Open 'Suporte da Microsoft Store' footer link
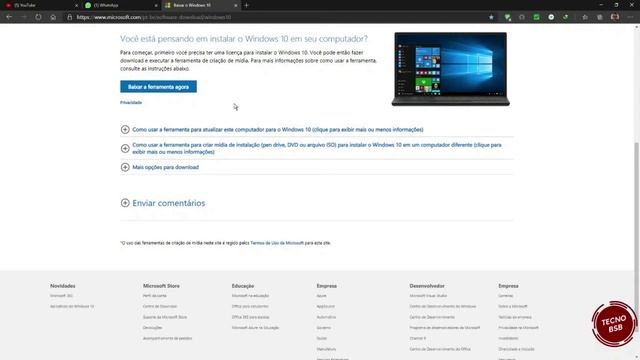This screenshot has width=640, height=360. pos(165,317)
